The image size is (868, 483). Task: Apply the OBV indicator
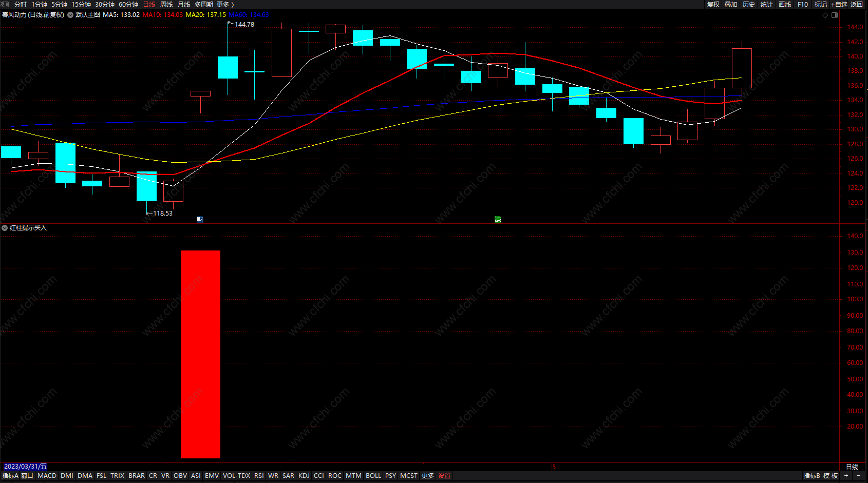[180, 476]
